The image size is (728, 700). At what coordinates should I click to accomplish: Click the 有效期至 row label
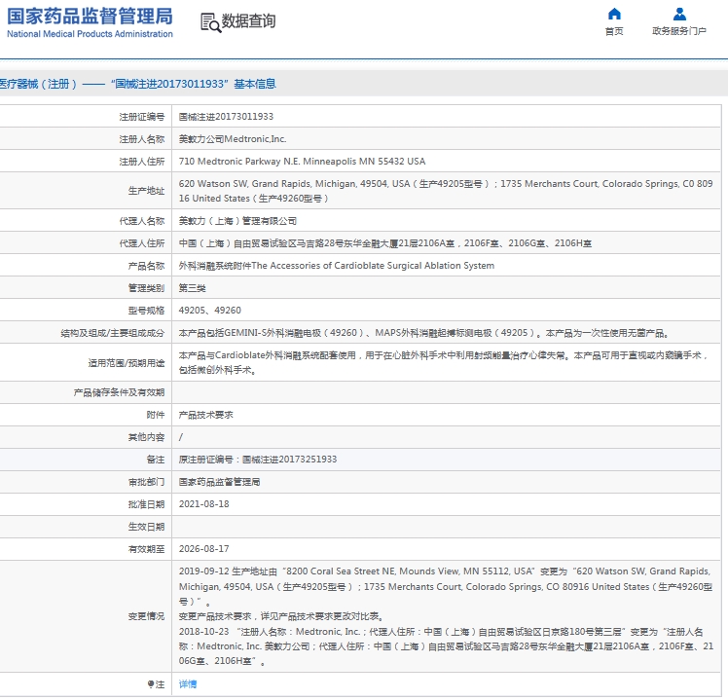[x=146, y=549]
